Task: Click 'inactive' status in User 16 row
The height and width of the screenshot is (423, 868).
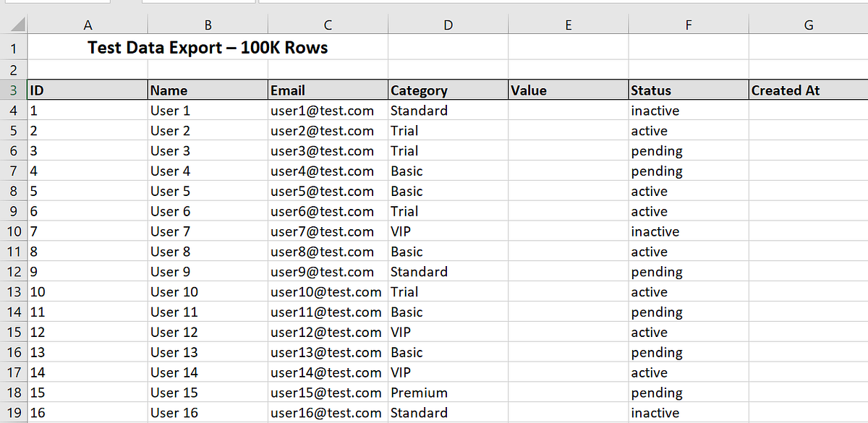Action: tap(689, 413)
